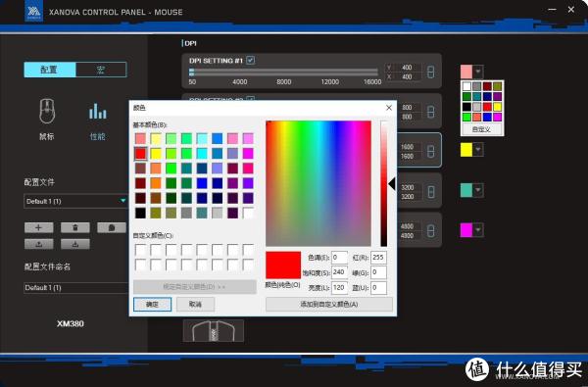588x387 pixels.
Task: Open the 性能 performance bars icon
Action: tap(97, 112)
